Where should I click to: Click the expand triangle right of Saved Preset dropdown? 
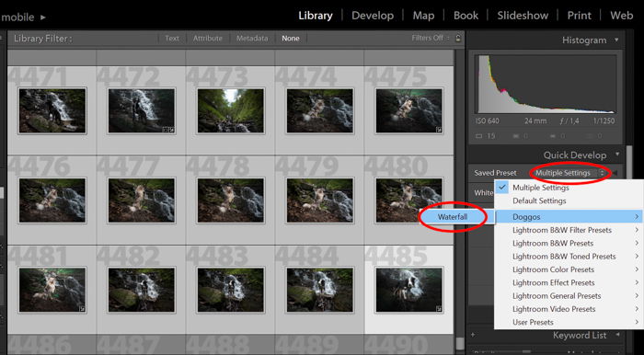615,173
